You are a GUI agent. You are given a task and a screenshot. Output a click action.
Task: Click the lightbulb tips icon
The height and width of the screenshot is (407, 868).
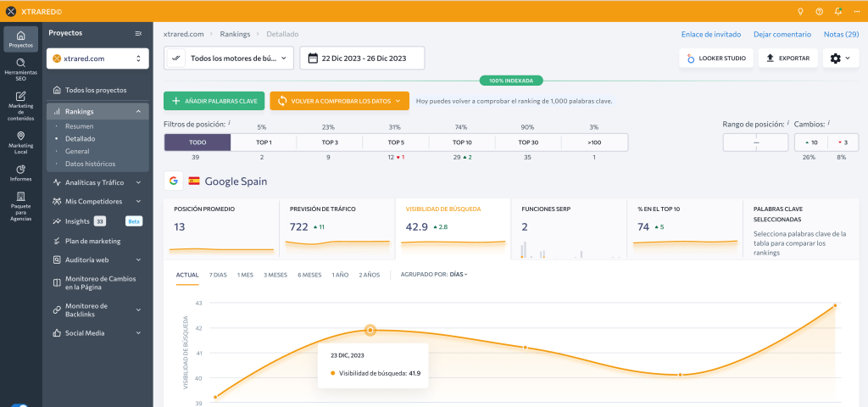800,11
